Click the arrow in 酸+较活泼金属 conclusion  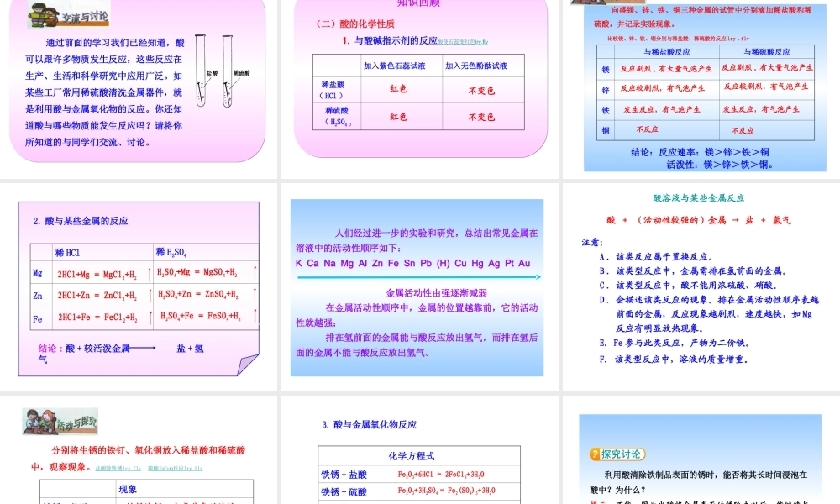143,348
